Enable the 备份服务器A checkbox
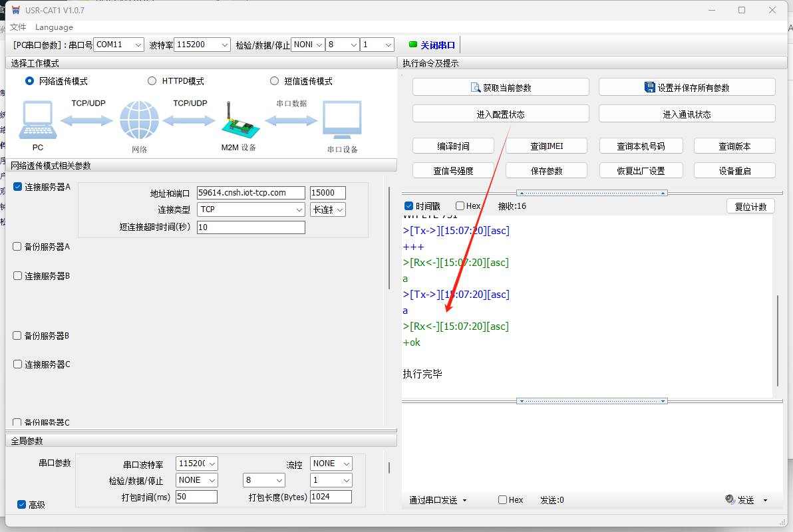The image size is (793, 532). (17, 246)
